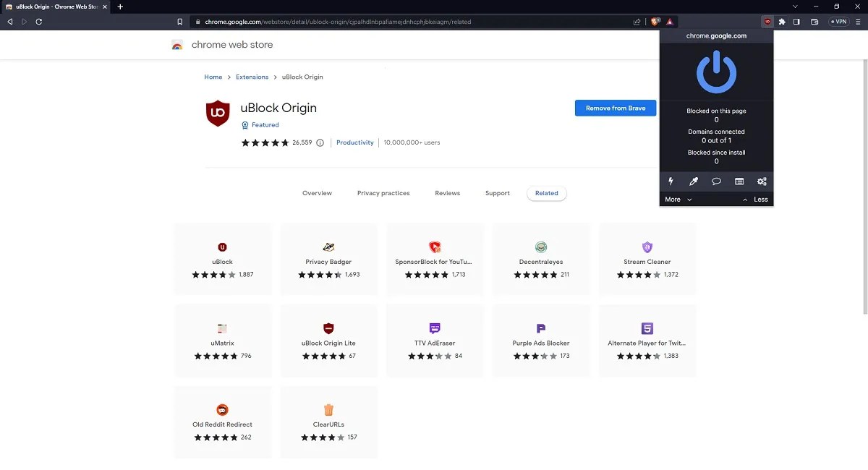The image size is (868, 470).
Task: Open the Extensions breadcrumb link
Action: (252, 77)
